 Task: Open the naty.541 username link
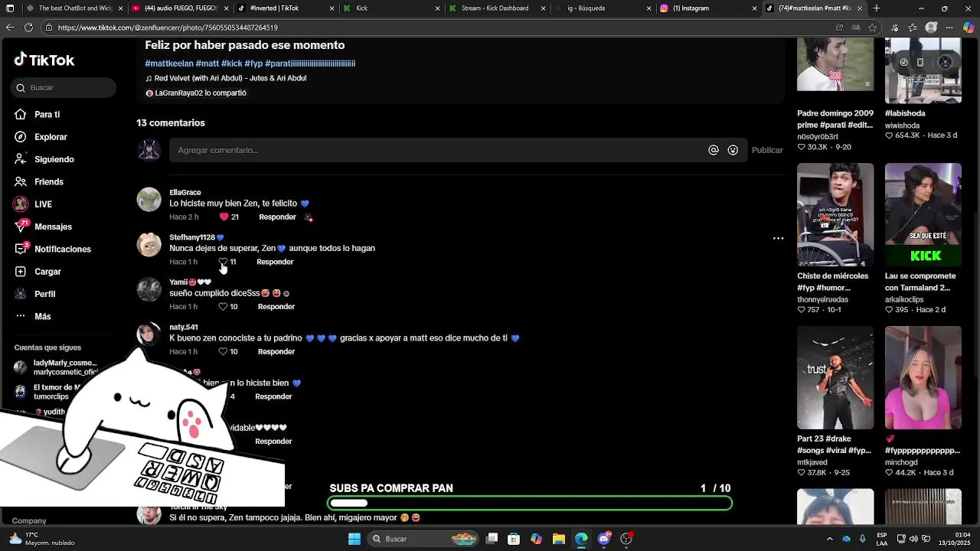click(184, 328)
